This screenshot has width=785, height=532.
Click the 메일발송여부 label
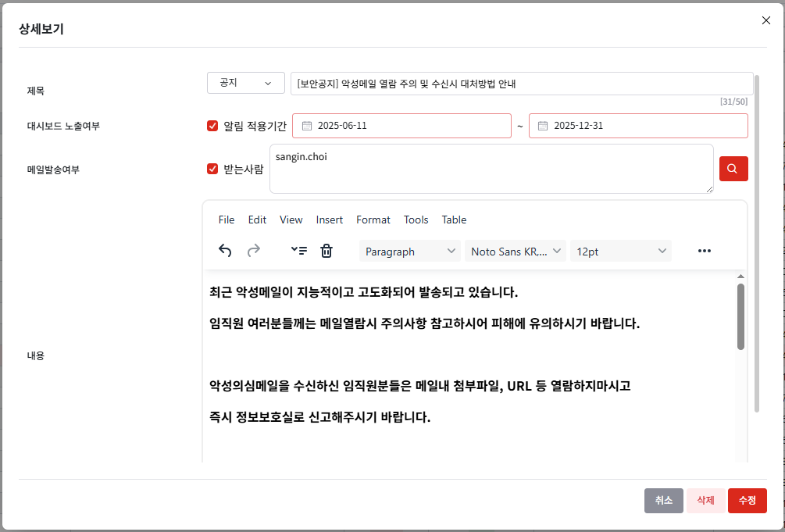[53, 170]
